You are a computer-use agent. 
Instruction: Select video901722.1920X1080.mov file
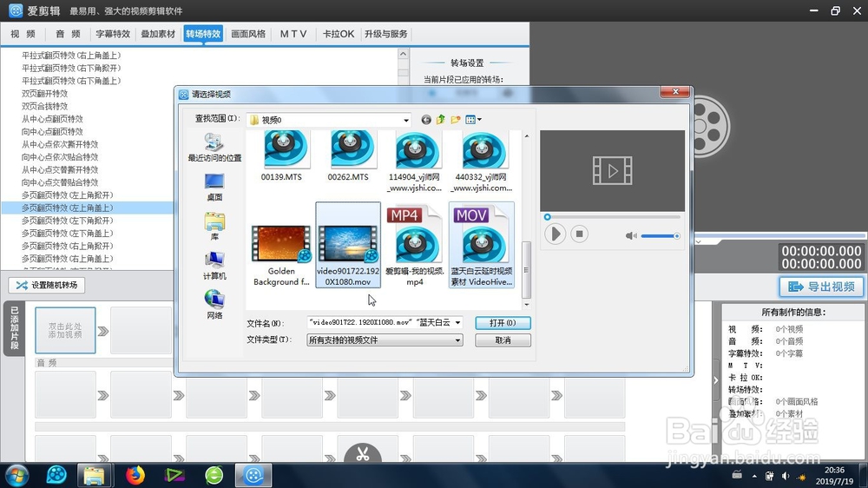[348, 245]
